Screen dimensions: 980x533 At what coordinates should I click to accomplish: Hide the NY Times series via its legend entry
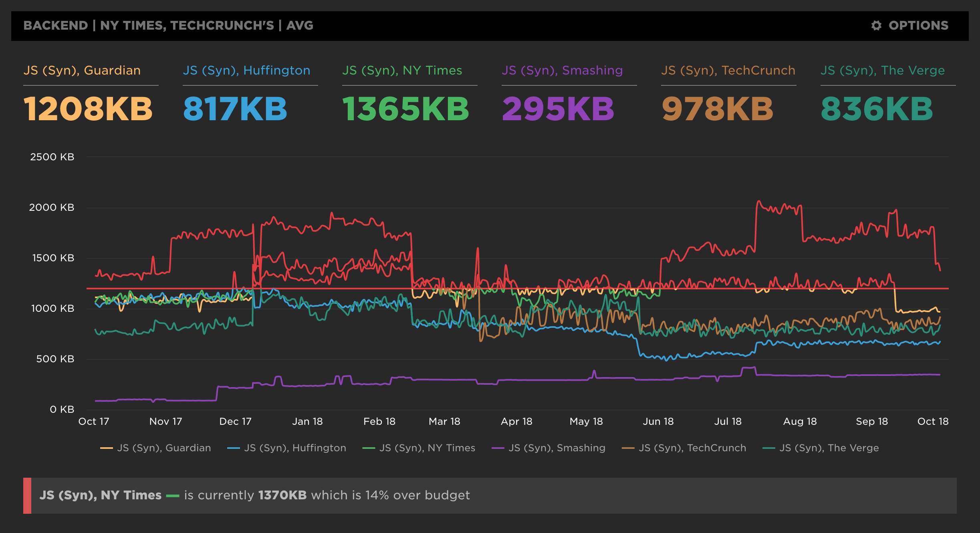pyautogui.click(x=427, y=448)
